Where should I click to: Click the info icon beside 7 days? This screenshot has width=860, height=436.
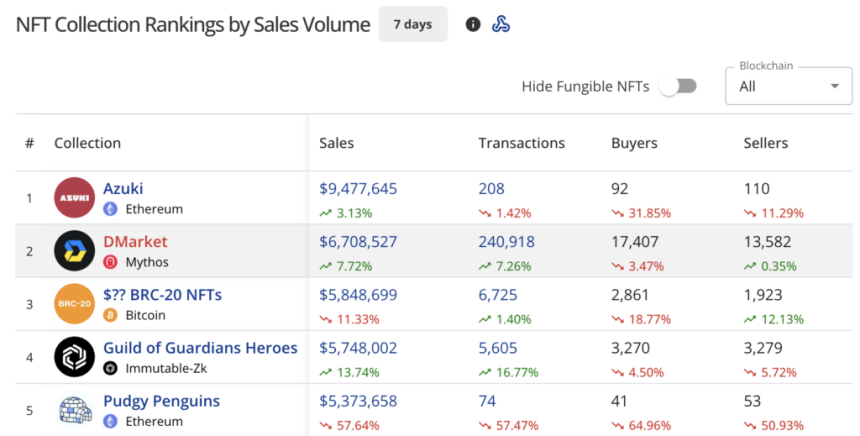[x=473, y=24]
